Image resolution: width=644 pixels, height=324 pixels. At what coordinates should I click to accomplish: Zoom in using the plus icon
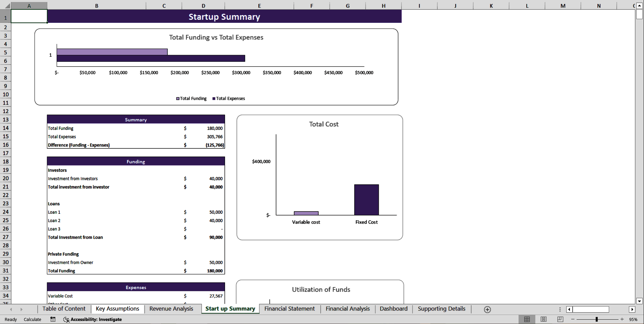(622, 319)
